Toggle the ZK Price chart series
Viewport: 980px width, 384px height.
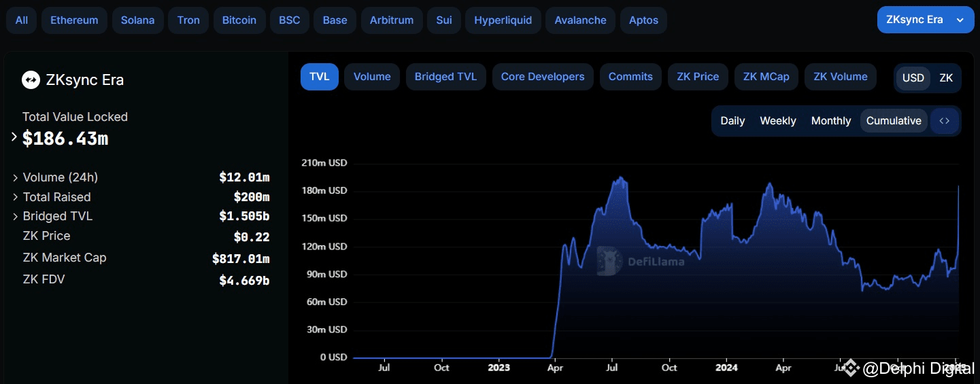698,77
